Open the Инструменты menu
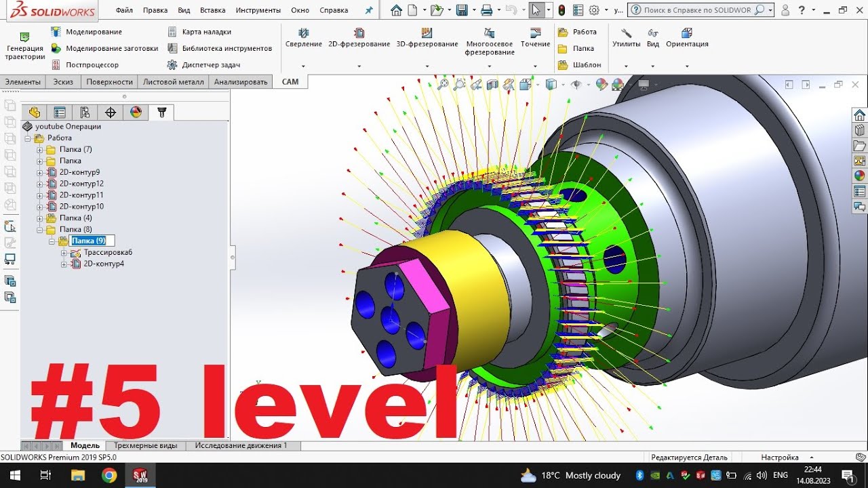868x488 pixels. (x=258, y=10)
